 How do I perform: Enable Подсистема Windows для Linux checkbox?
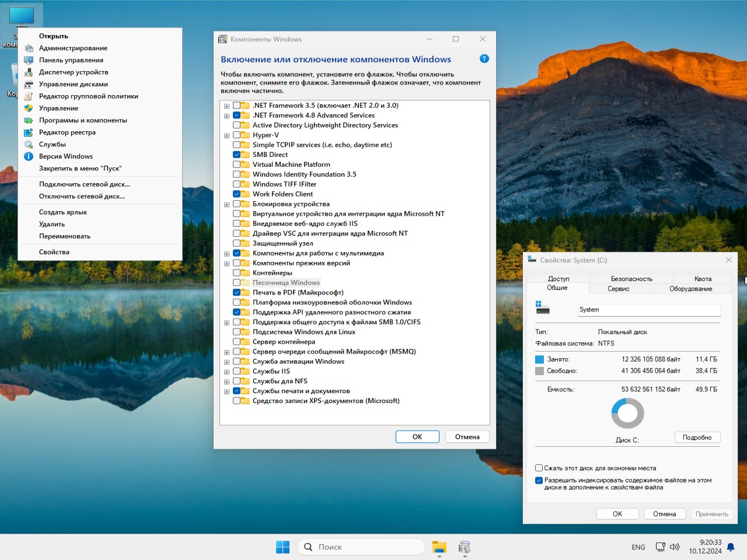pos(236,332)
